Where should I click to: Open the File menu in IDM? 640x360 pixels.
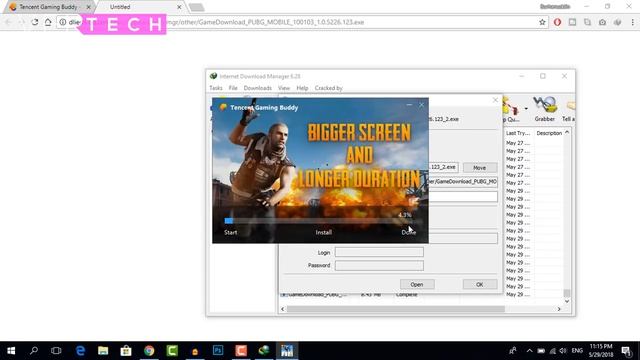[x=233, y=88]
